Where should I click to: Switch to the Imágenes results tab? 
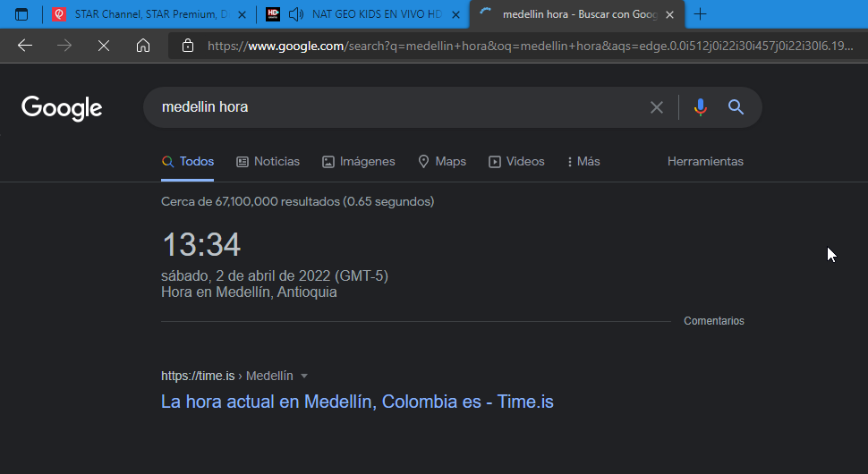[x=358, y=162]
